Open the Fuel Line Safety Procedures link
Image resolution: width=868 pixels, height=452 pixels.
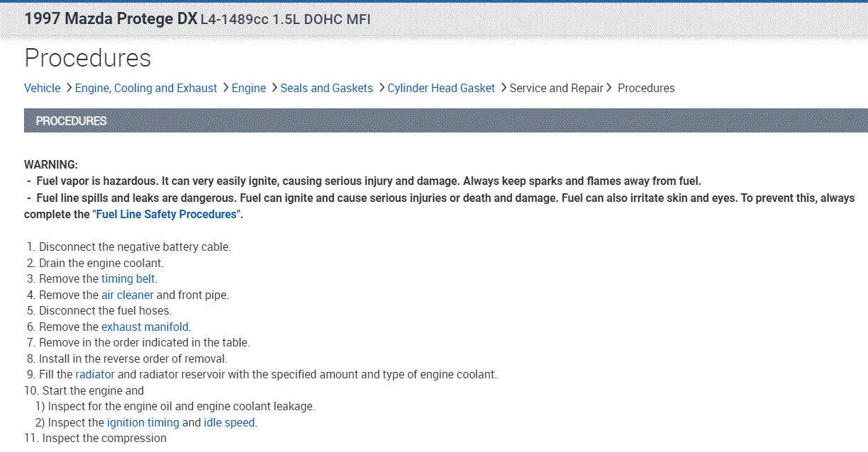tap(170, 214)
